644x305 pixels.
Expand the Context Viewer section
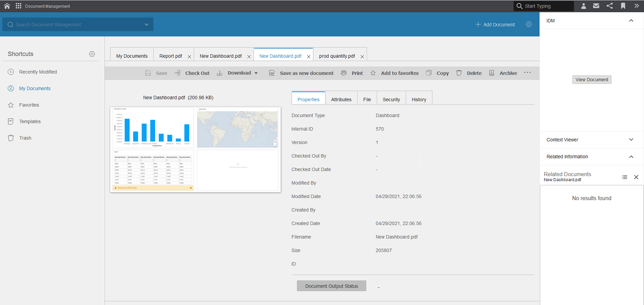[631, 140]
